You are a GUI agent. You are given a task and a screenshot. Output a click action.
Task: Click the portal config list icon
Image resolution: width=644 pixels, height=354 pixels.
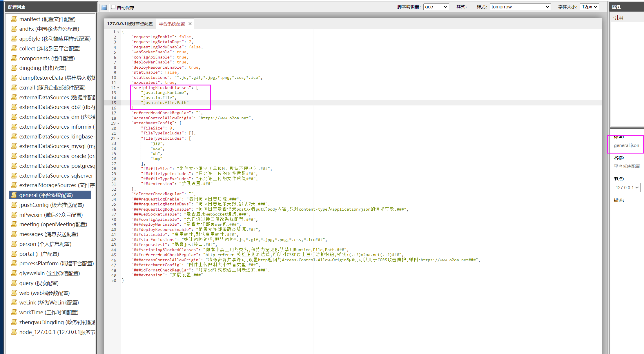pos(14,254)
